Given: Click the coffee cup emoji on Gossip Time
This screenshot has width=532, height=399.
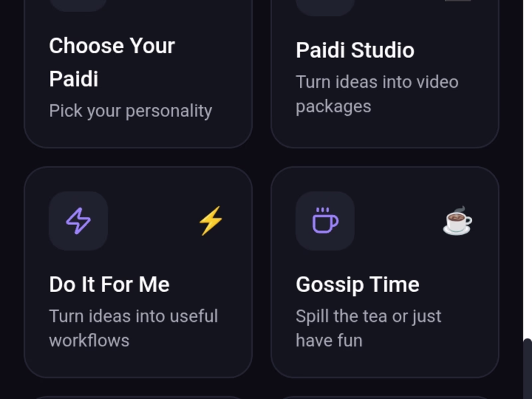Looking at the screenshot, I should click(x=458, y=221).
